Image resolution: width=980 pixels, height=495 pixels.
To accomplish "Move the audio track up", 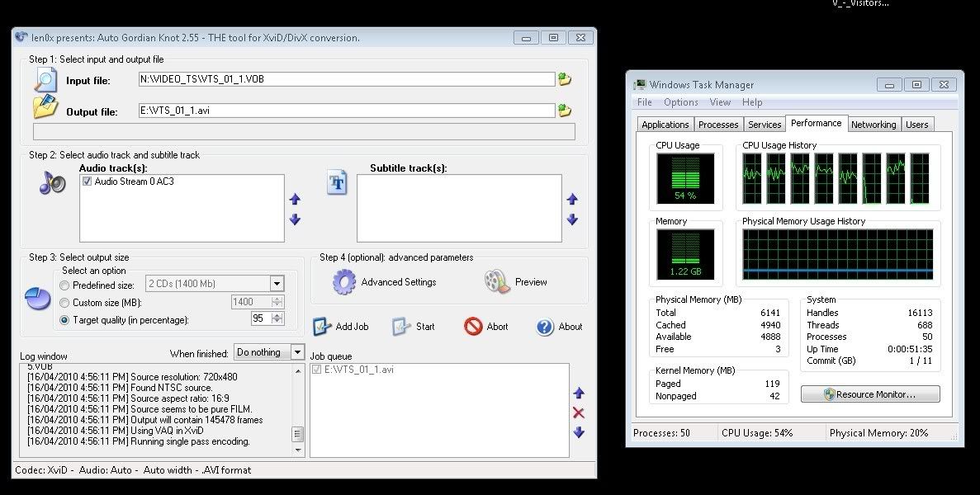I will [295, 199].
